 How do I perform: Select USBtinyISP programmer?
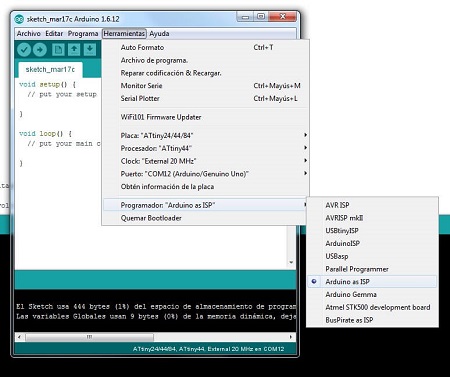pyautogui.click(x=372, y=231)
